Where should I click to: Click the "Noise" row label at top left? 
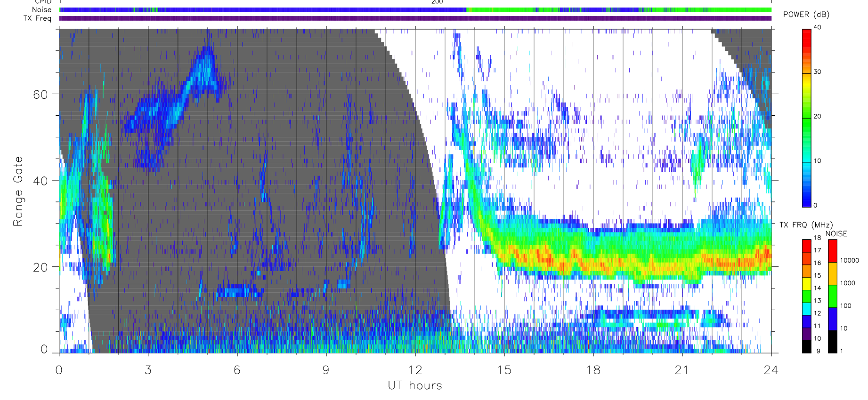pyautogui.click(x=42, y=10)
